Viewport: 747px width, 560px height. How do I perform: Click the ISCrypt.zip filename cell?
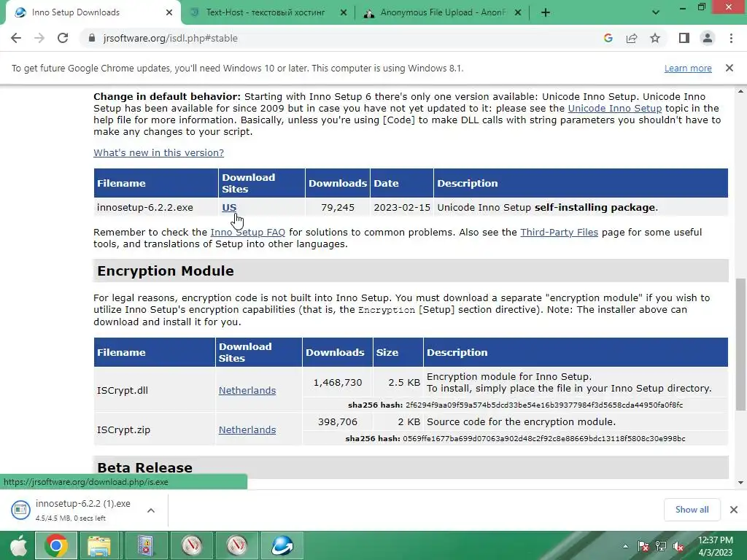(155, 429)
